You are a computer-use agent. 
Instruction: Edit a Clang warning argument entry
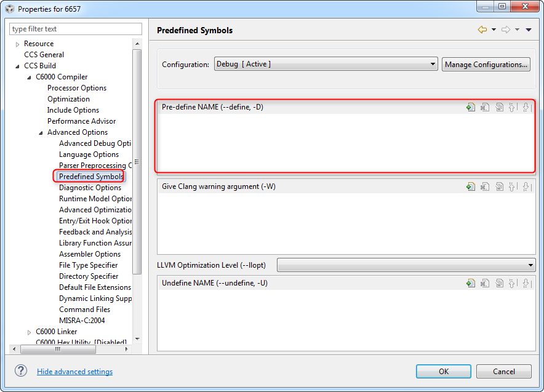pyautogui.click(x=499, y=186)
